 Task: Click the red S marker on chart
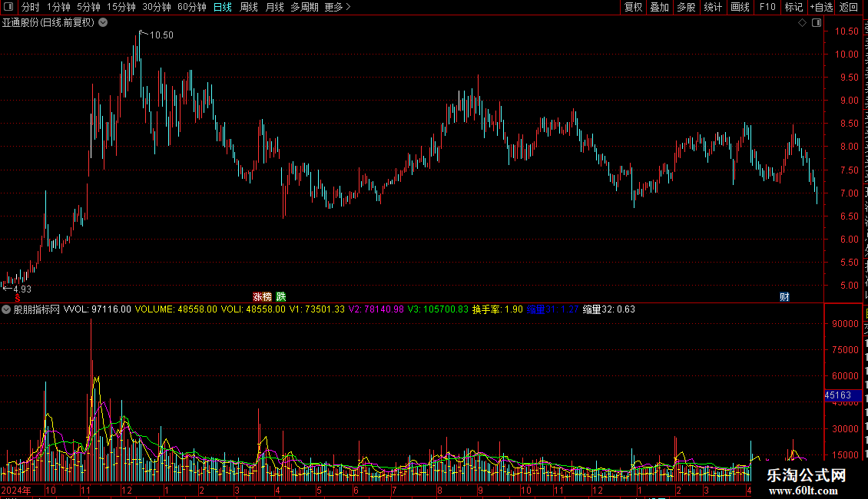point(18,299)
